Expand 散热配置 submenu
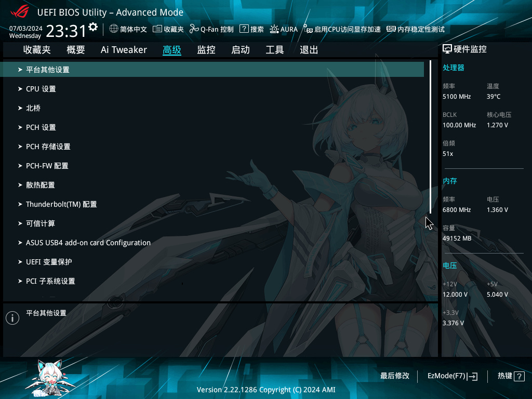 point(212,185)
